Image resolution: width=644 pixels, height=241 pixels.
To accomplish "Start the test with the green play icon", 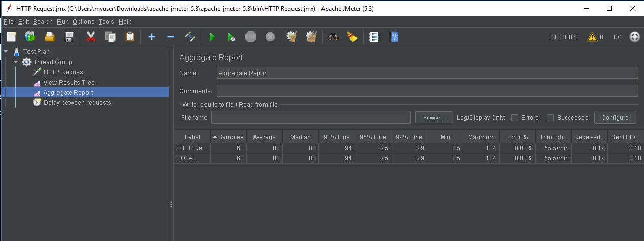I will point(212,37).
